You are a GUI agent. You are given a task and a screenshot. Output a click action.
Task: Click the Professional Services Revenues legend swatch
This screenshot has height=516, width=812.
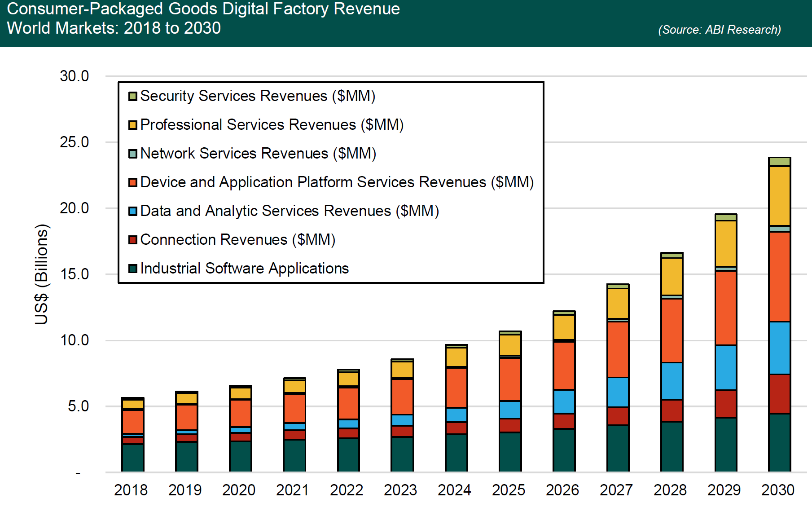pyautogui.click(x=132, y=125)
